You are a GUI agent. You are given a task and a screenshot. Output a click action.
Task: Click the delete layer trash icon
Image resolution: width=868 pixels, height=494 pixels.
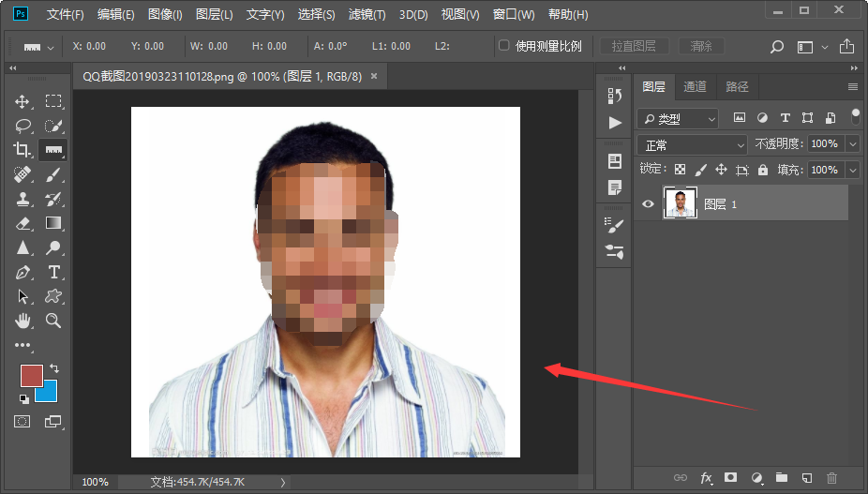click(831, 478)
